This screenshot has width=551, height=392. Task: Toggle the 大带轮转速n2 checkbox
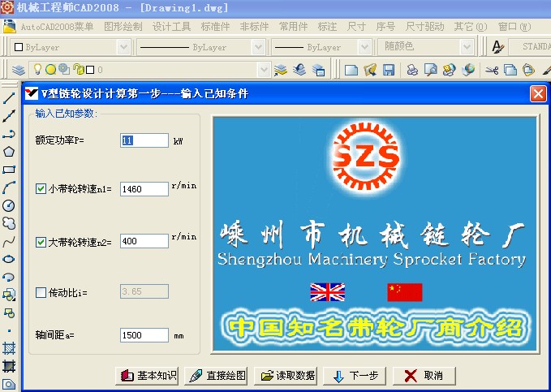coord(41,242)
